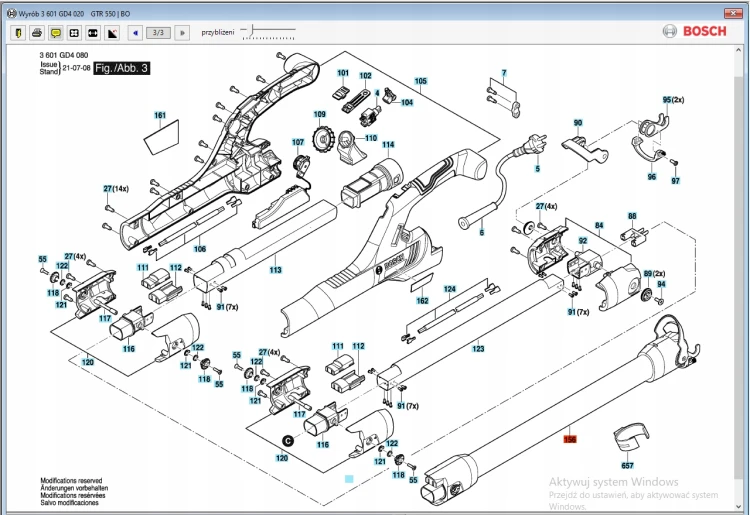
Task: Select part number 105
Action: [x=420, y=81]
